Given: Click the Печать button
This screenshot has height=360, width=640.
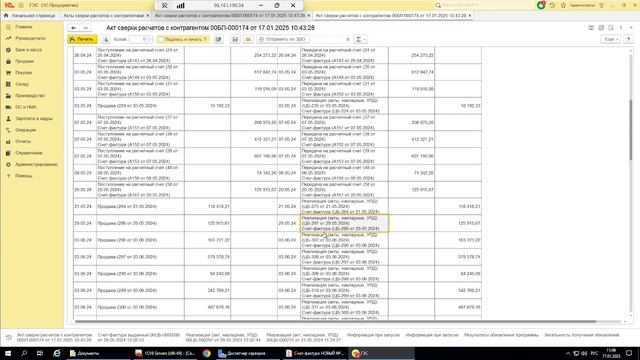Looking at the screenshot, I should pyautogui.click(x=82, y=39).
